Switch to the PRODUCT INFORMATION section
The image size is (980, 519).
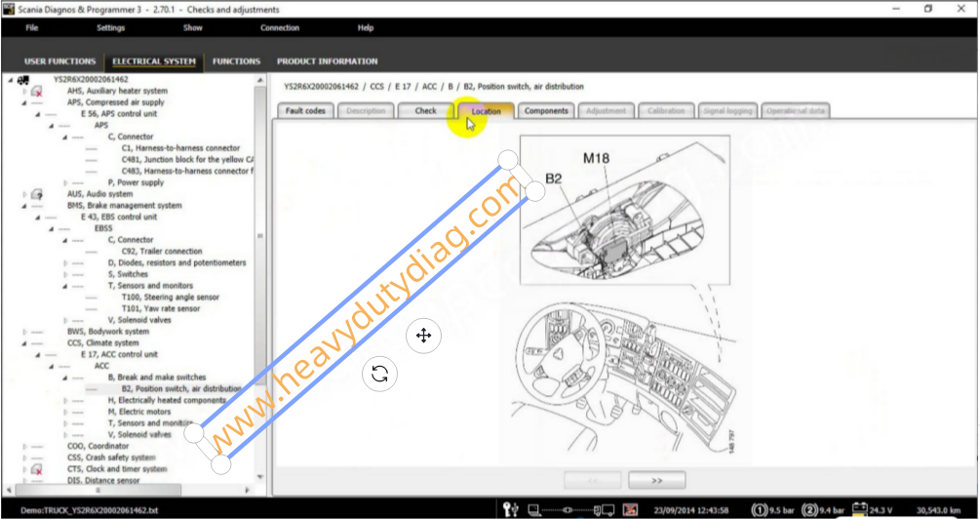pos(328,61)
